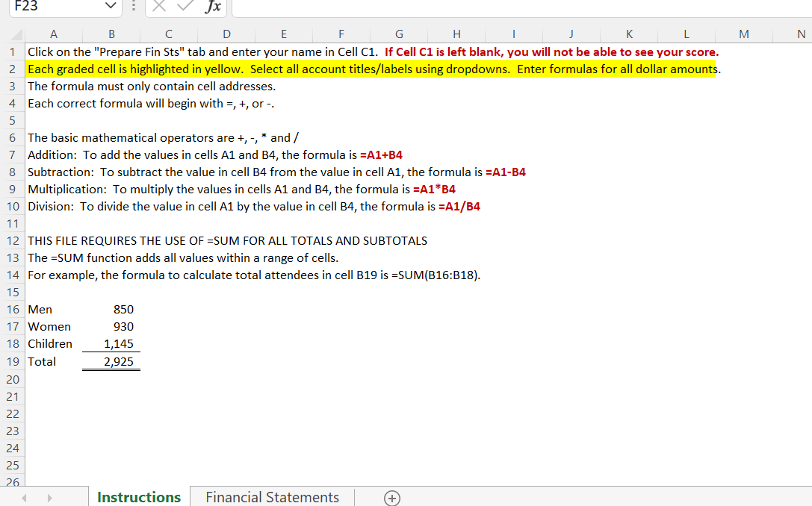
Task: Click column header D
Action: click(x=226, y=34)
